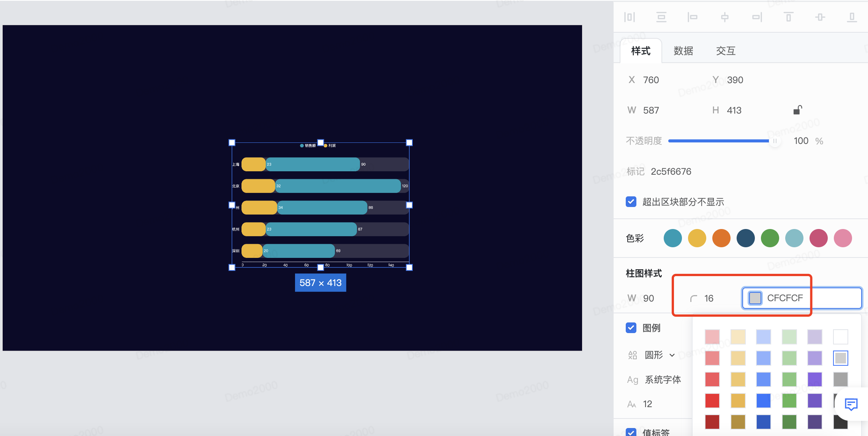Select the teal theme color circle
The width and height of the screenshot is (868, 436).
[673, 239]
